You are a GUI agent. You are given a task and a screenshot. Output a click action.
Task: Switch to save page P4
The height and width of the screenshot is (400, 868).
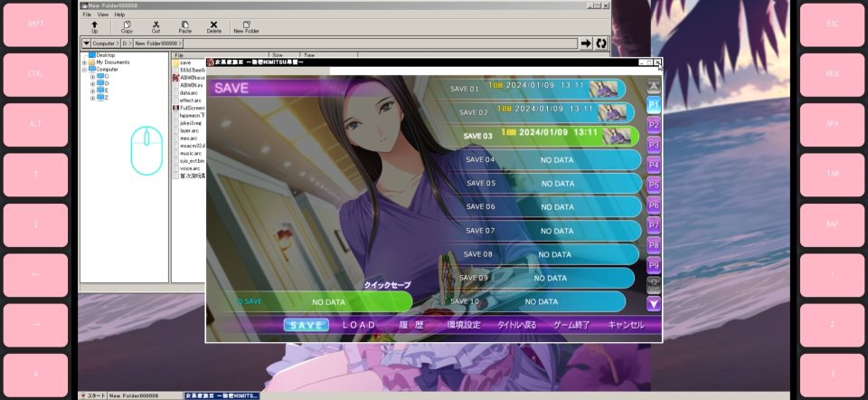(654, 165)
